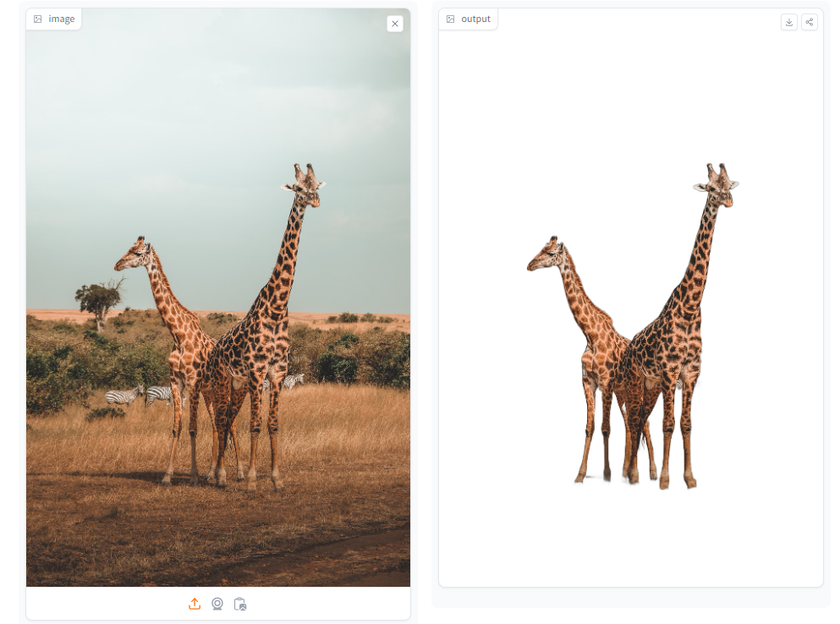Screen dimensions: 840x624
Task: Click the tall giraffe's head in output image
Action: [718, 185]
